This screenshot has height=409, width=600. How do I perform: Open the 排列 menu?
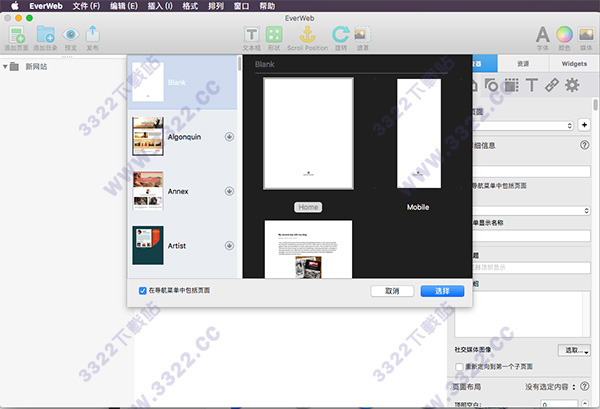click(x=216, y=6)
